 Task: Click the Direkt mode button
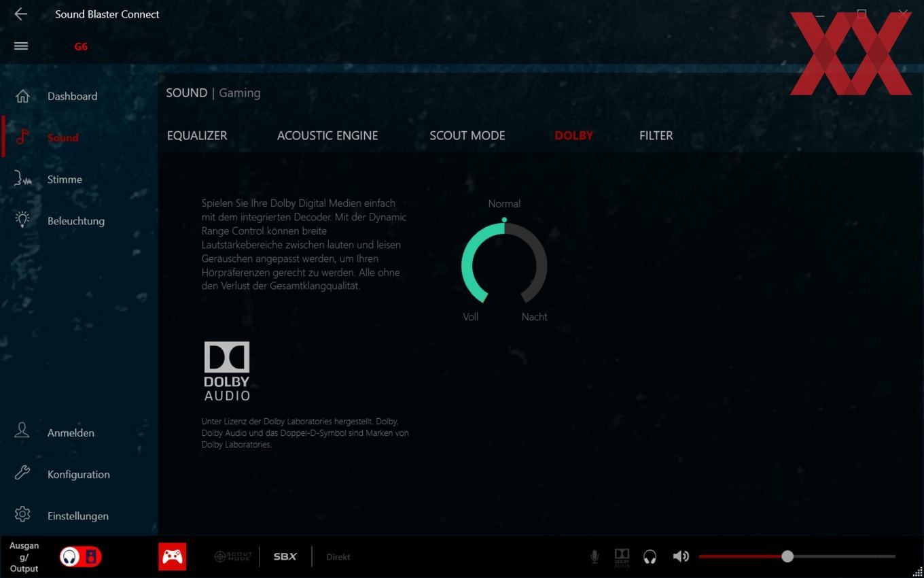338,557
